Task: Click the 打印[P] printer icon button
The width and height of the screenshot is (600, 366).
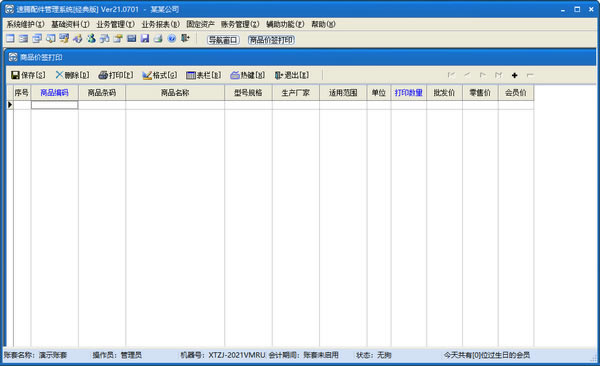Action: (x=116, y=75)
